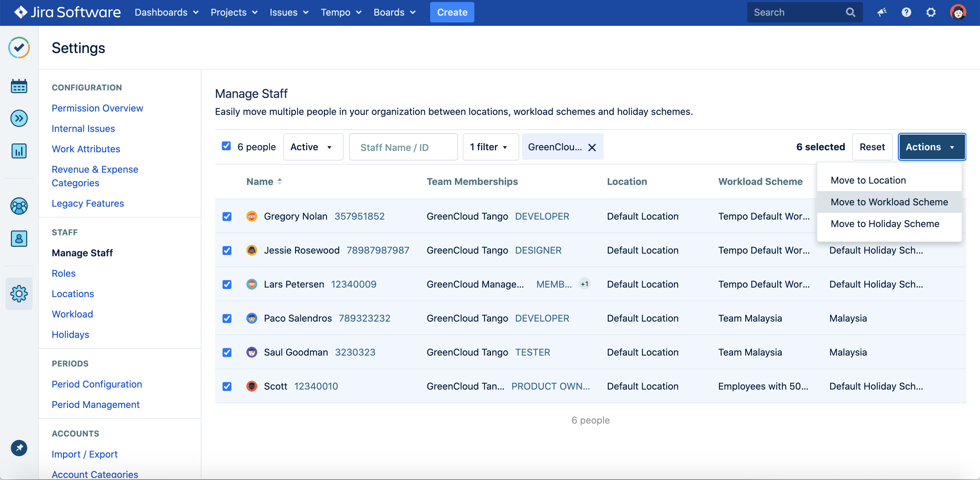
Task: Deselect Saul Goodman's checkbox
Action: click(x=227, y=352)
